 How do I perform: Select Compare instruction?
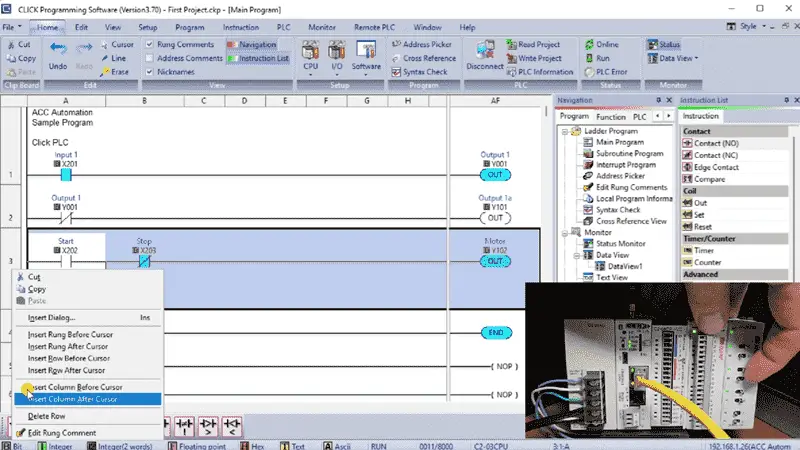[x=704, y=179]
